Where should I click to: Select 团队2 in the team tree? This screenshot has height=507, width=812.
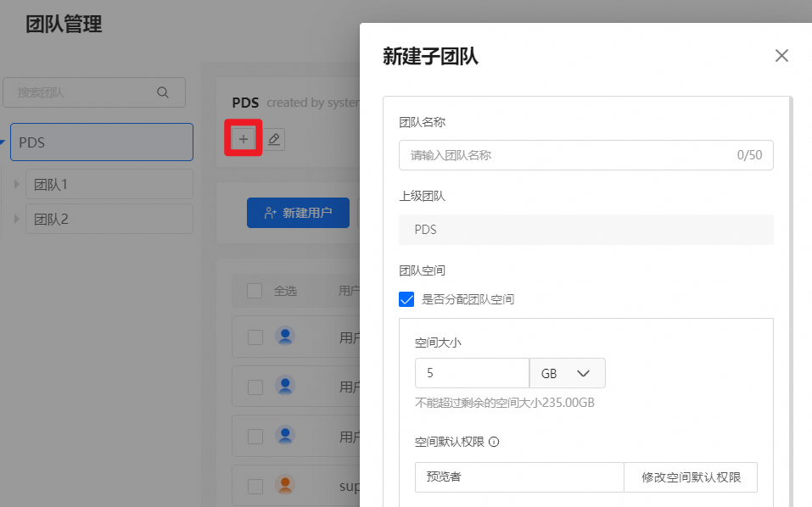109,219
